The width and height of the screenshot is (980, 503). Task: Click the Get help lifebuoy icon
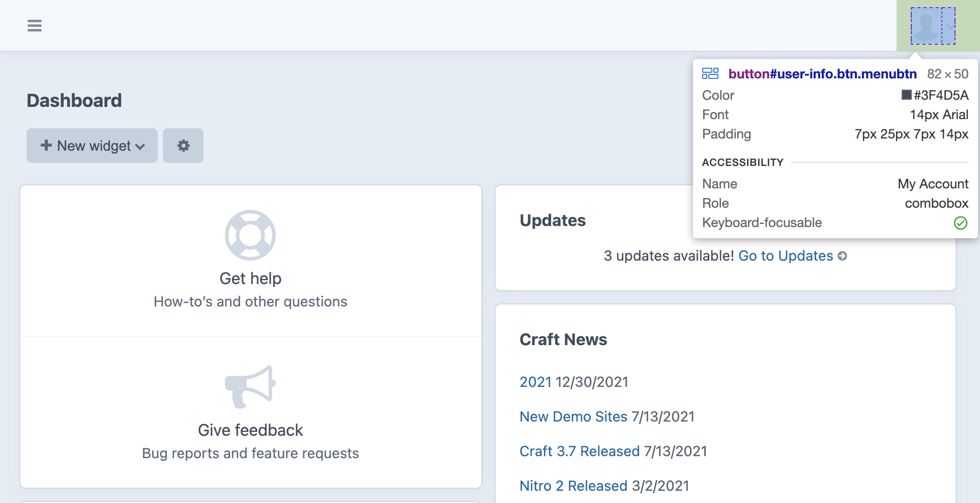pyautogui.click(x=250, y=235)
